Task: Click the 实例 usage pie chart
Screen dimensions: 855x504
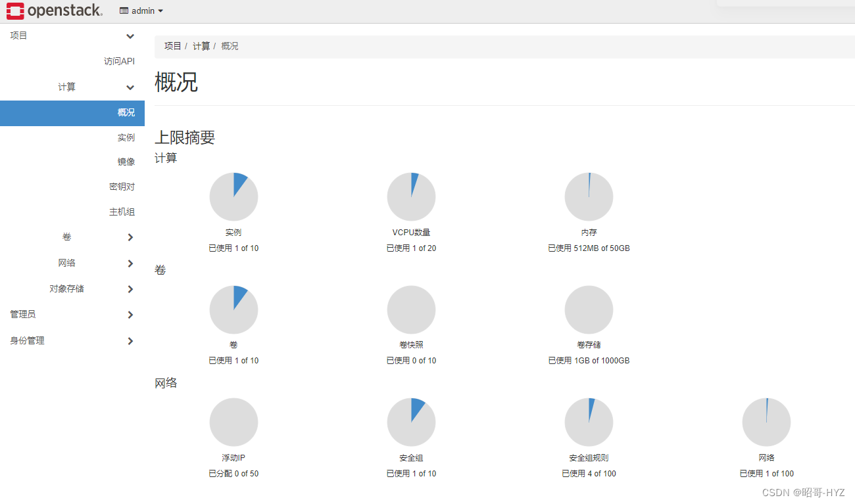Action: 233,196
